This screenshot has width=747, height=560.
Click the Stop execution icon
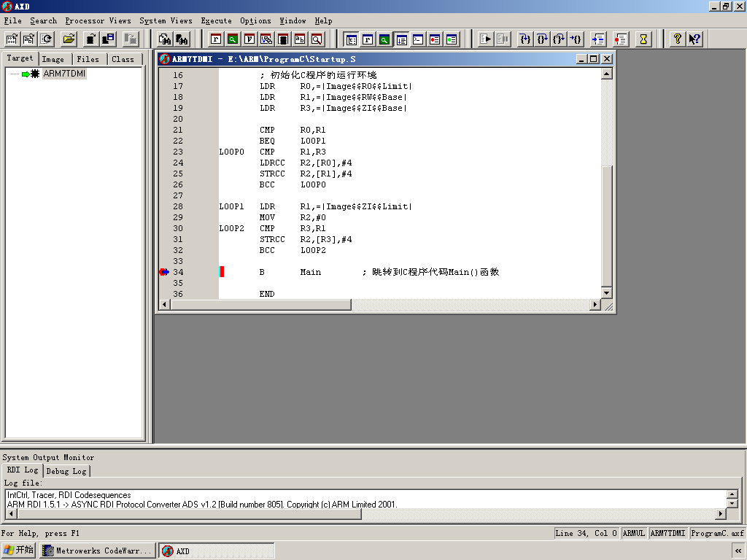(503, 39)
